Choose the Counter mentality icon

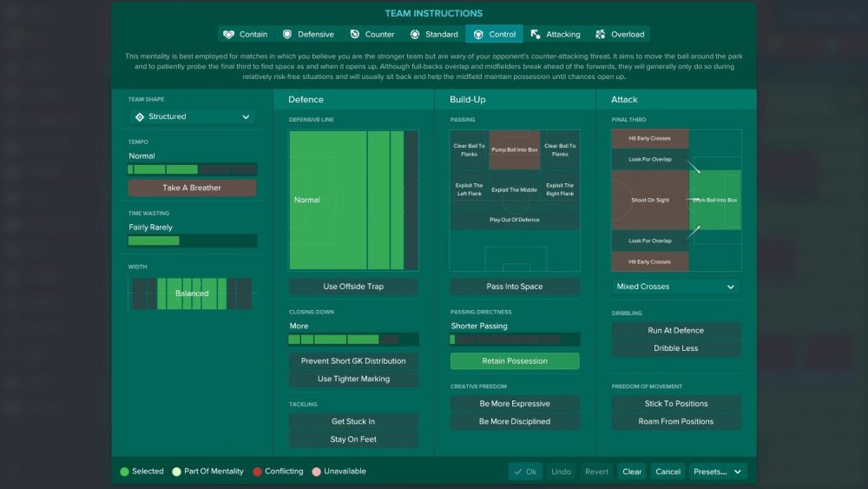[x=354, y=35]
